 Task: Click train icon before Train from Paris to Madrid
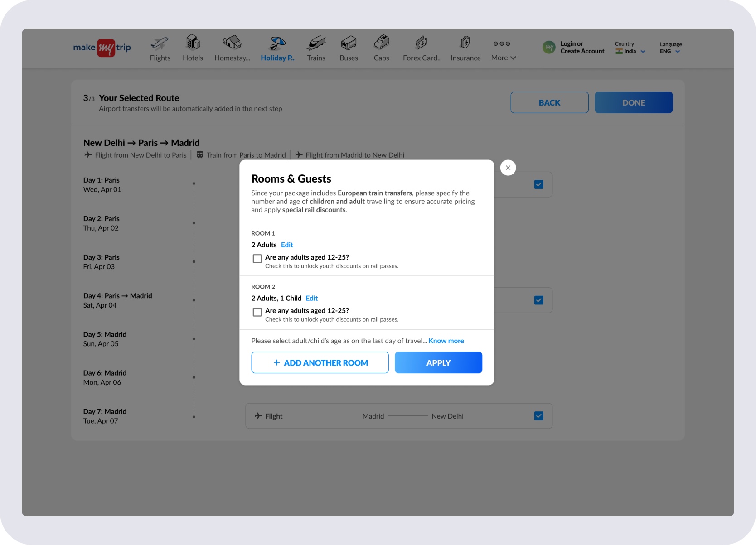pyautogui.click(x=199, y=155)
